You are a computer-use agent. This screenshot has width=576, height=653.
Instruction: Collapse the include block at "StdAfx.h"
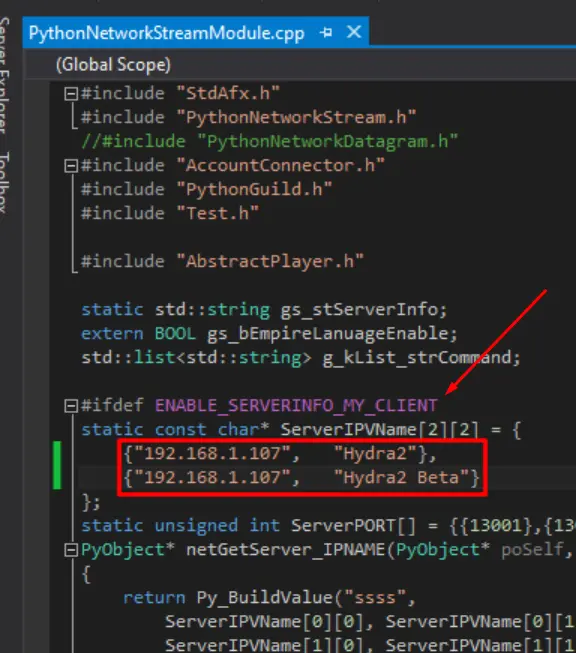pyautogui.click(x=71, y=94)
